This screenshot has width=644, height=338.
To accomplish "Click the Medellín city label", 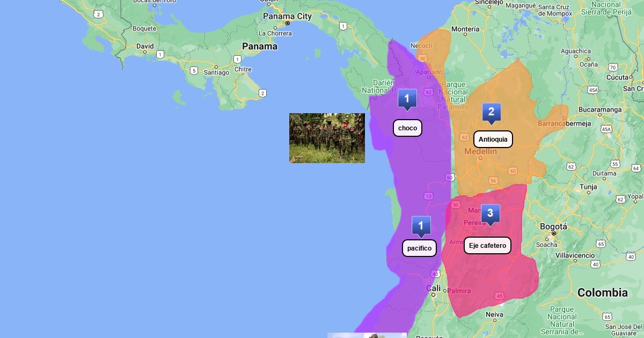I will pyautogui.click(x=480, y=152).
